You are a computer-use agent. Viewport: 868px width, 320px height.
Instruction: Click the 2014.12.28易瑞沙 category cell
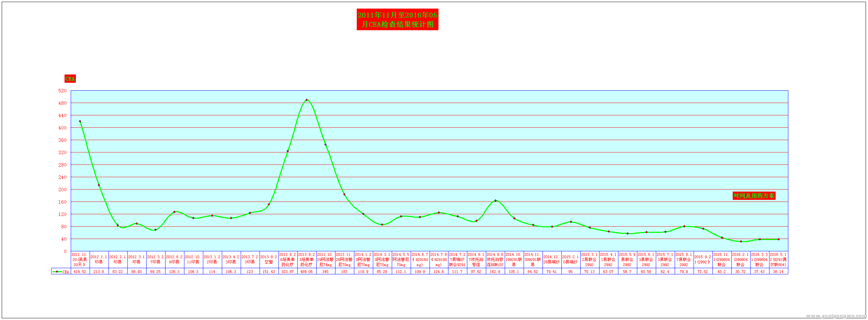[551, 260]
